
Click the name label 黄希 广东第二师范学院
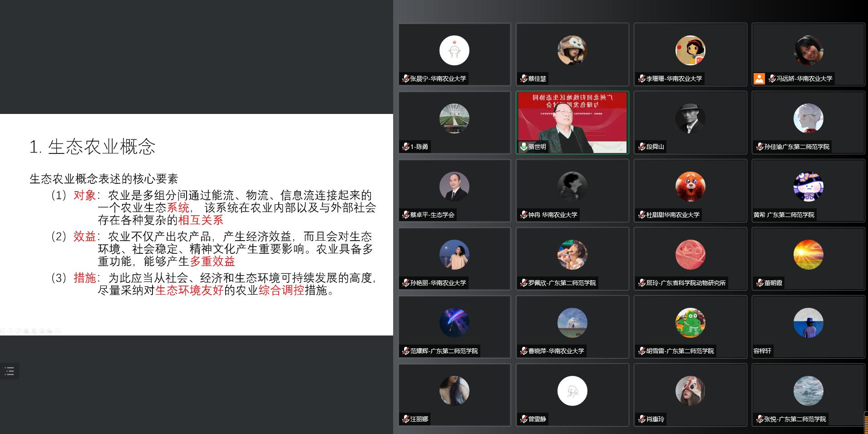point(784,215)
